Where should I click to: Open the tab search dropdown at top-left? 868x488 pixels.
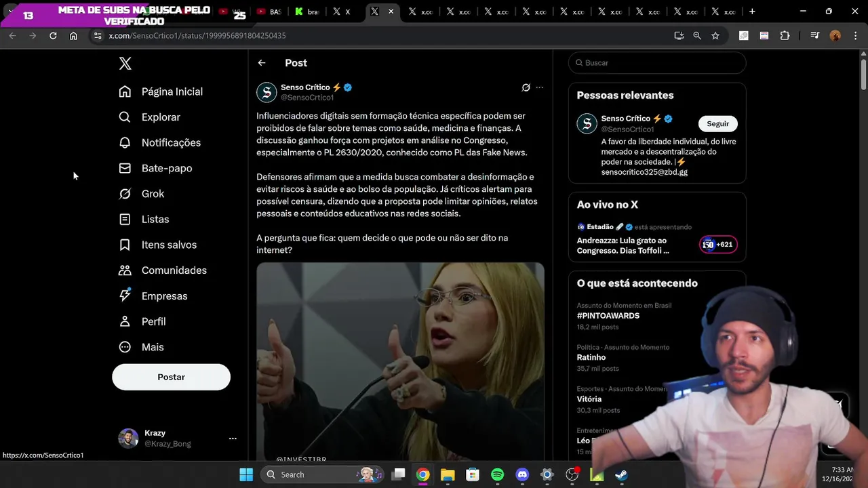tap(9, 12)
